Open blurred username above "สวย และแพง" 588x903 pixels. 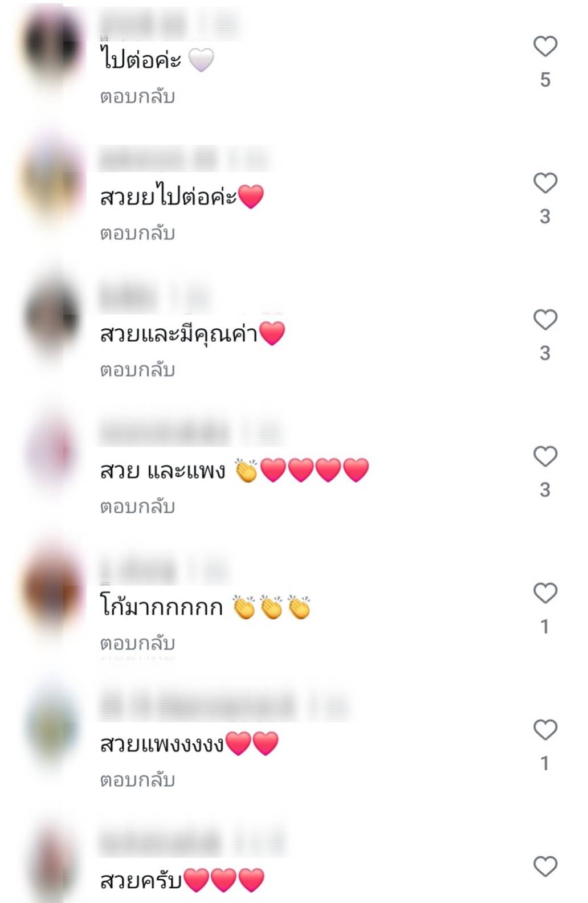pyautogui.click(x=164, y=433)
